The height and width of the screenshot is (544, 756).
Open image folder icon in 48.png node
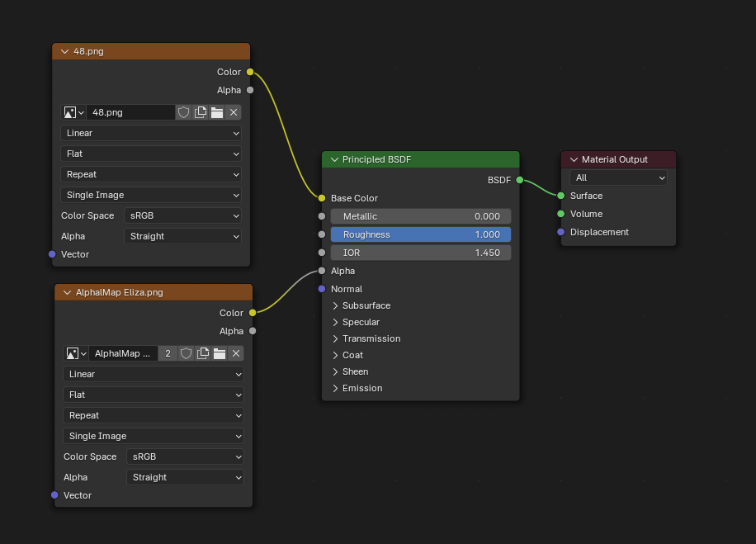pyautogui.click(x=217, y=112)
